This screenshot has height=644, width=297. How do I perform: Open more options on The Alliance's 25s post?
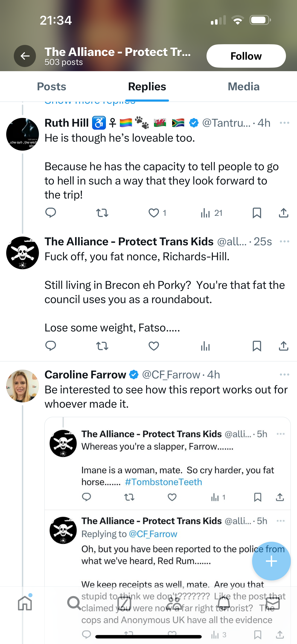click(284, 241)
